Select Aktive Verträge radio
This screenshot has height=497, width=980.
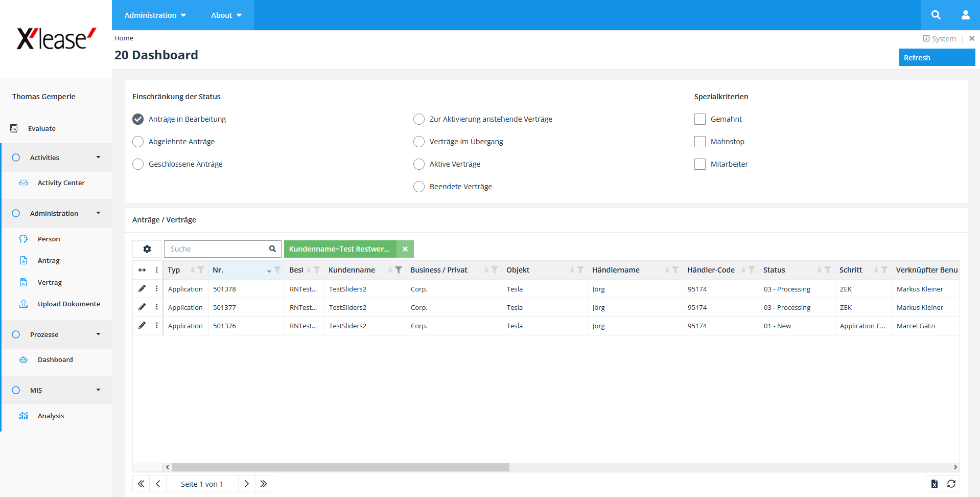(419, 164)
